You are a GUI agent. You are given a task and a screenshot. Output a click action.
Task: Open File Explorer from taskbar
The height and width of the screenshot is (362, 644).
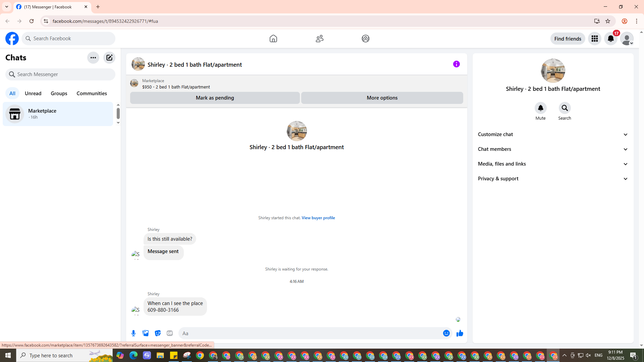click(160, 355)
